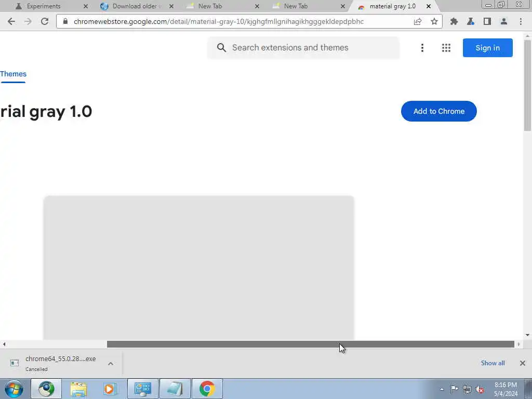The height and width of the screenshot is (399, 532).
Task: Focus the Search extensions and themes field
Action: pyautogui.click(x=303, y=47)
